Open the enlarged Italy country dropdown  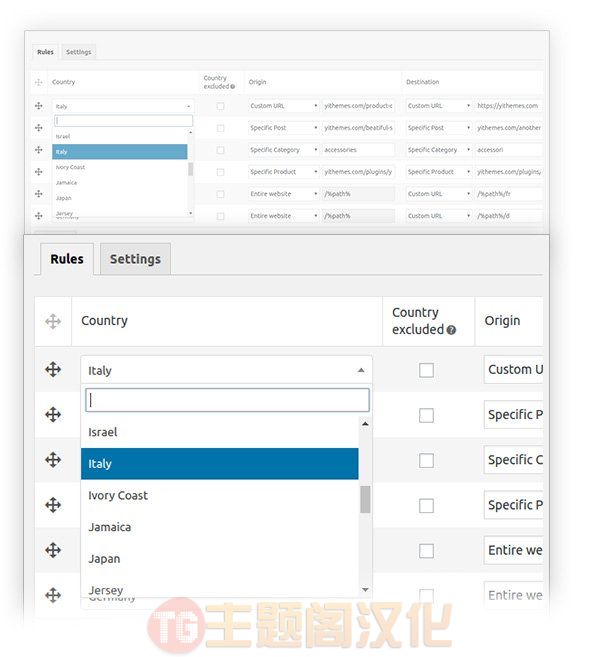tap(226, 370)
